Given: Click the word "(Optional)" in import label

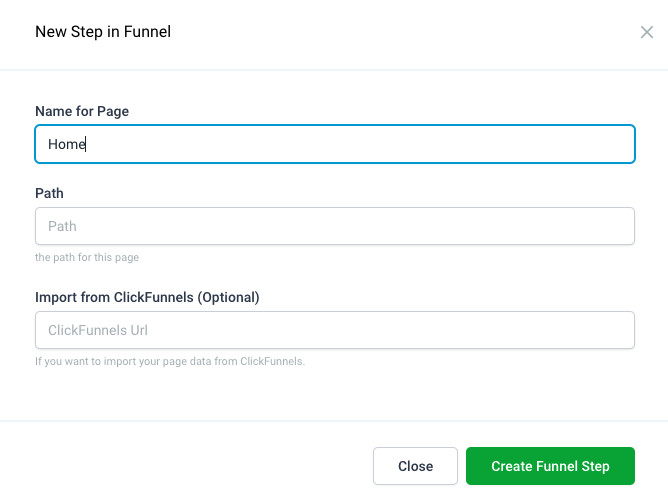Looking at the screenshot, I should pyautogui.click(x=228, y=297).
